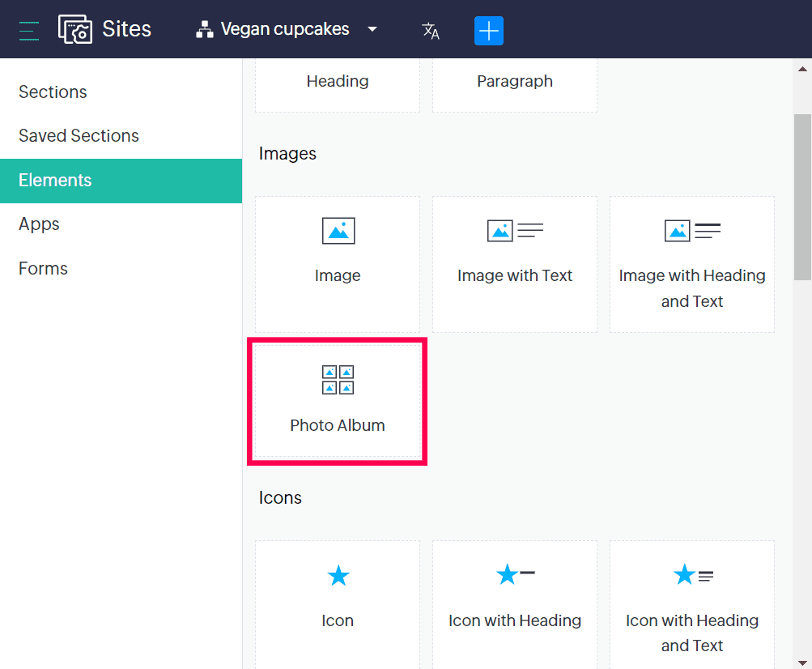Select the Image element icon
Image resolution: width=812 pixels, height=669 pixels.
338,231
